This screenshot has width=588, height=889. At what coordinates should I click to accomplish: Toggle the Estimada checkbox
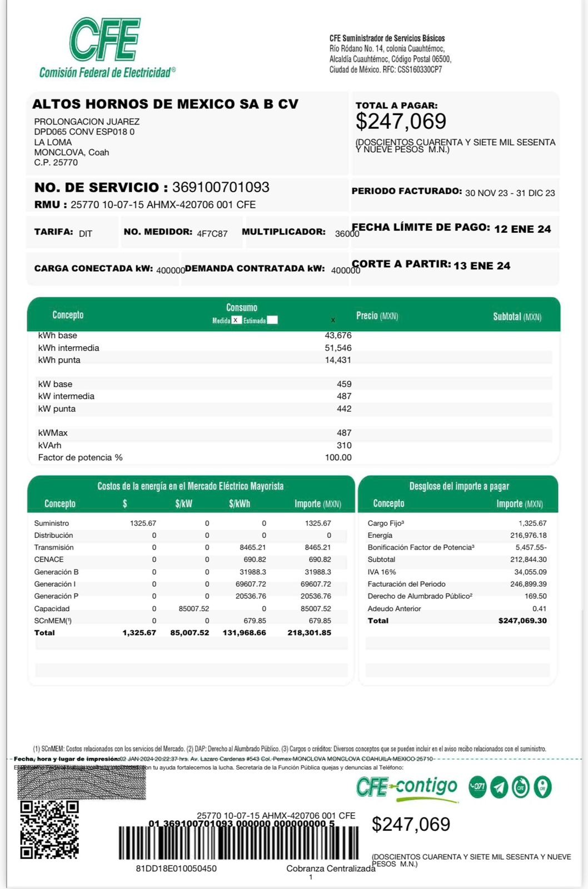(x=272, y=320)
